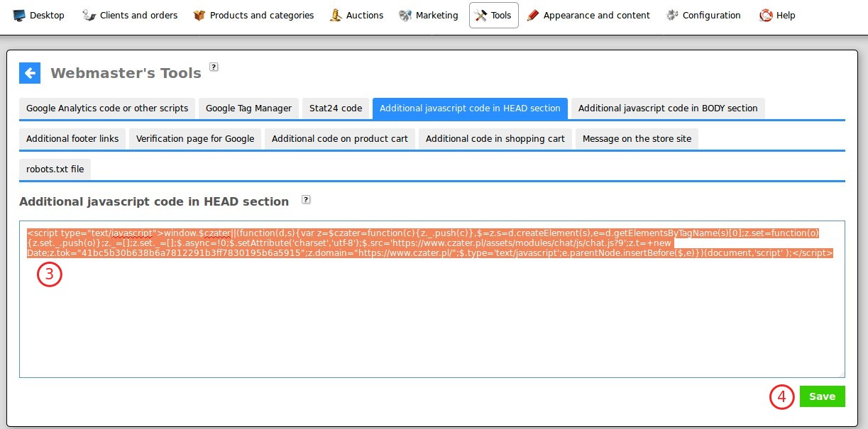Image resolution: width=868 pixels, height=429 pixels.
Task: Click the Products and categories box icon
Action: coord(199,15)
